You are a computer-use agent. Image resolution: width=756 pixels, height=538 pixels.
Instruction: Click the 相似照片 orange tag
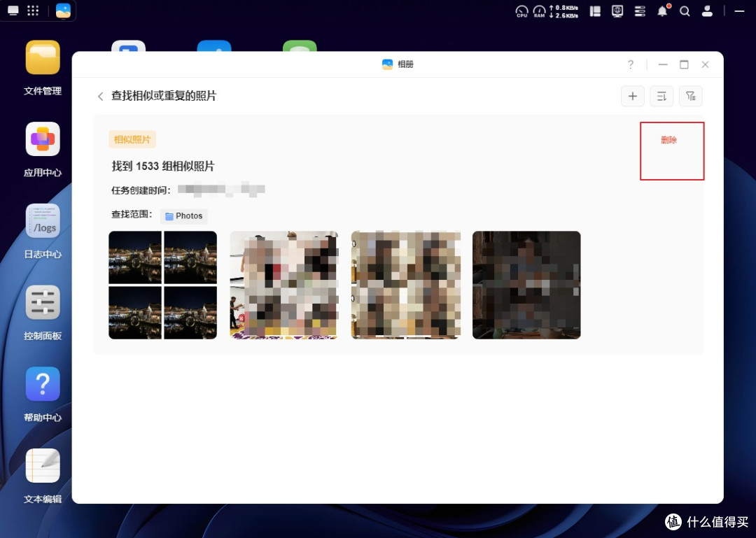pyautogui.click(x=132, y=140)
